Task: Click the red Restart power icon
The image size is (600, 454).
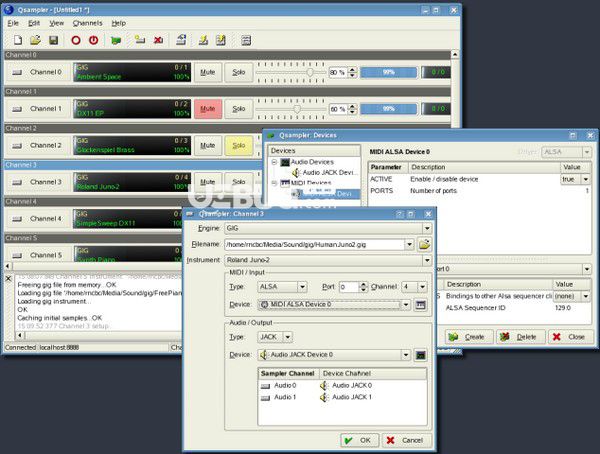Action: 93,40
